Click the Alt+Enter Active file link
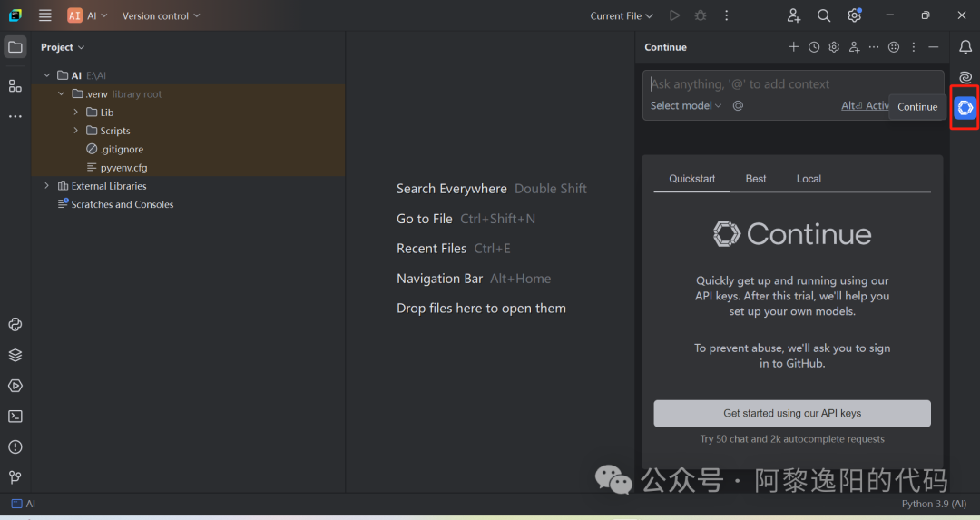The image size is (980, 520). coord(865,105)
